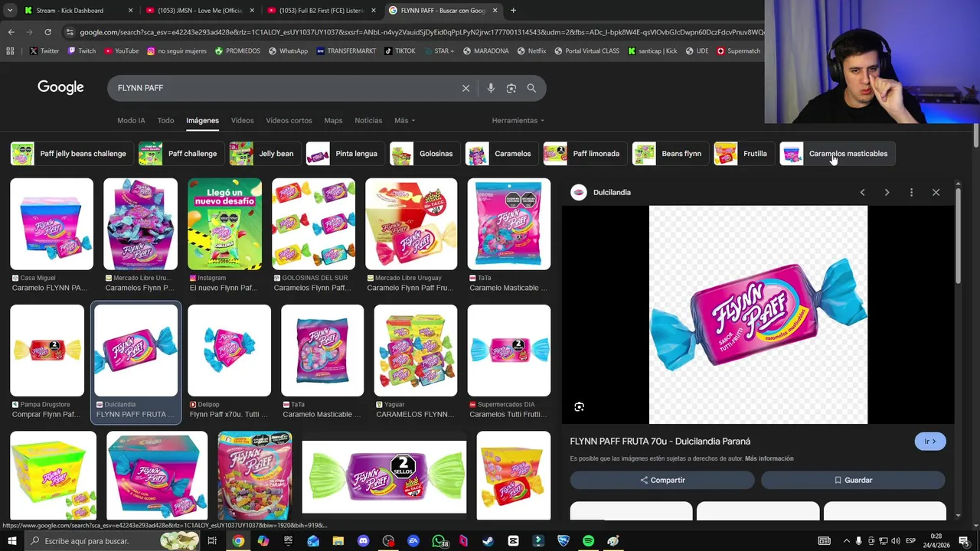Start voice search with the microphone icon
The width and height of the screenshot is (980, 551).
click(491, 88)
